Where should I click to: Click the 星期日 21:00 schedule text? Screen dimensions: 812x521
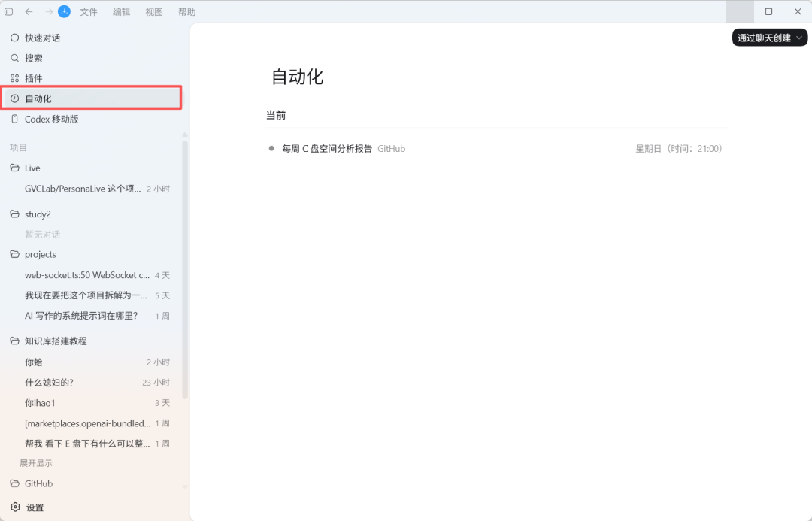coord(678,149)
